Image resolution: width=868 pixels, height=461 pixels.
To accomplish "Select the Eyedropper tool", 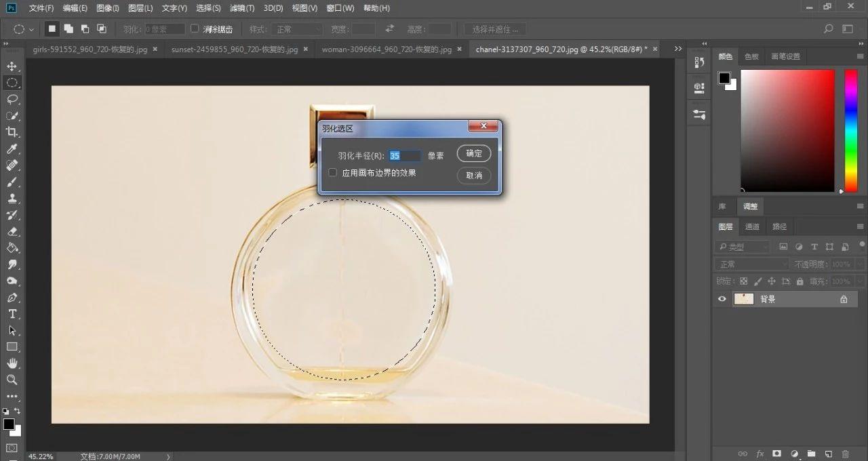I will pos(12,148).
